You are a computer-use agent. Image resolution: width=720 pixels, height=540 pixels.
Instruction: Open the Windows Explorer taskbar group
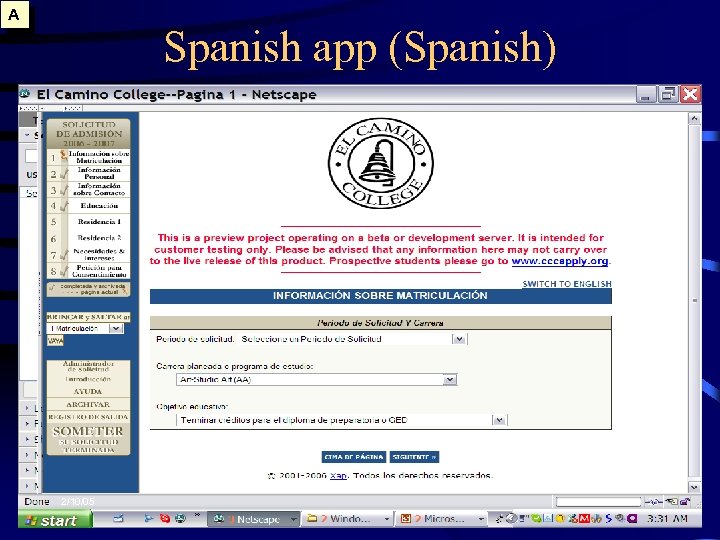349,519
